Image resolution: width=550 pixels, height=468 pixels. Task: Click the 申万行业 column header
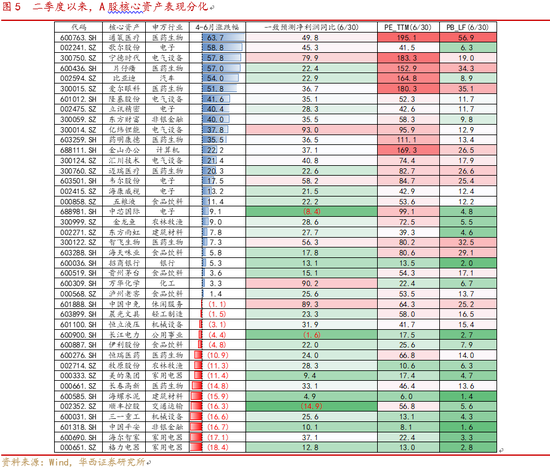(168, 27)
